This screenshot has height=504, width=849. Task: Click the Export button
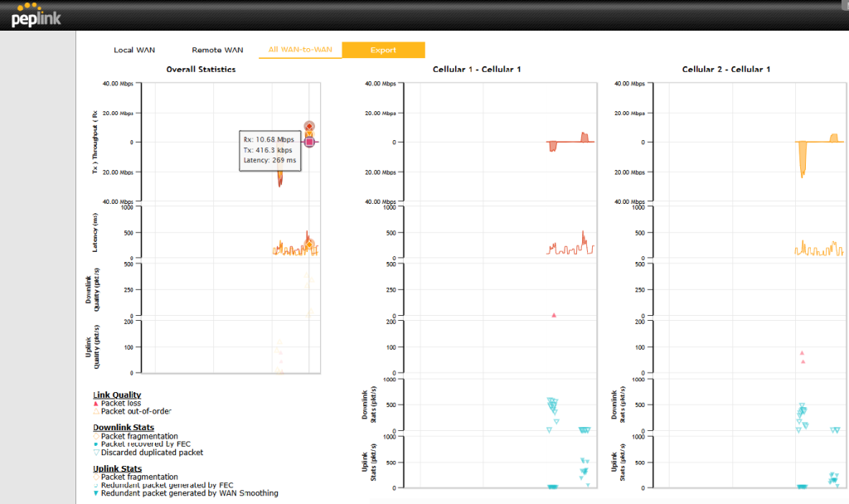pos(383,51)
